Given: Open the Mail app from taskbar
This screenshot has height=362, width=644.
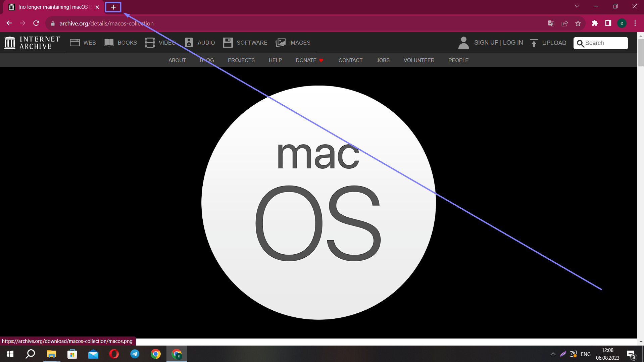Looking at the screenshot, I should 93,354.
